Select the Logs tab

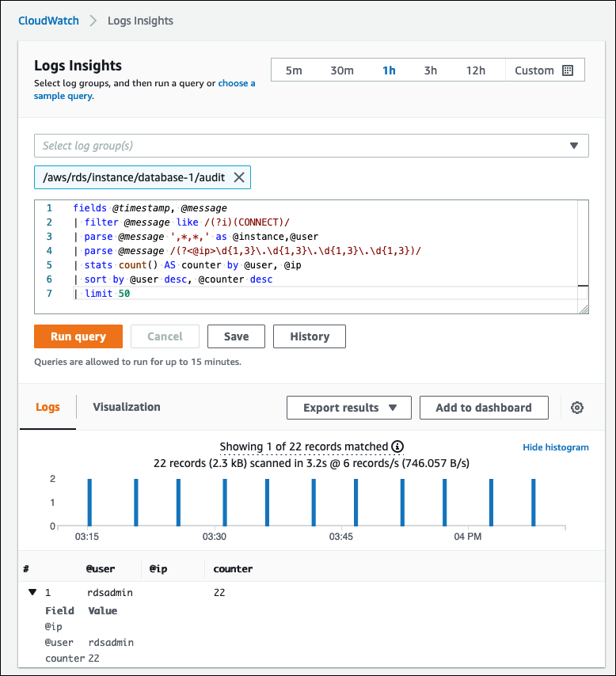pyautogui.click(x=48, y=407)
